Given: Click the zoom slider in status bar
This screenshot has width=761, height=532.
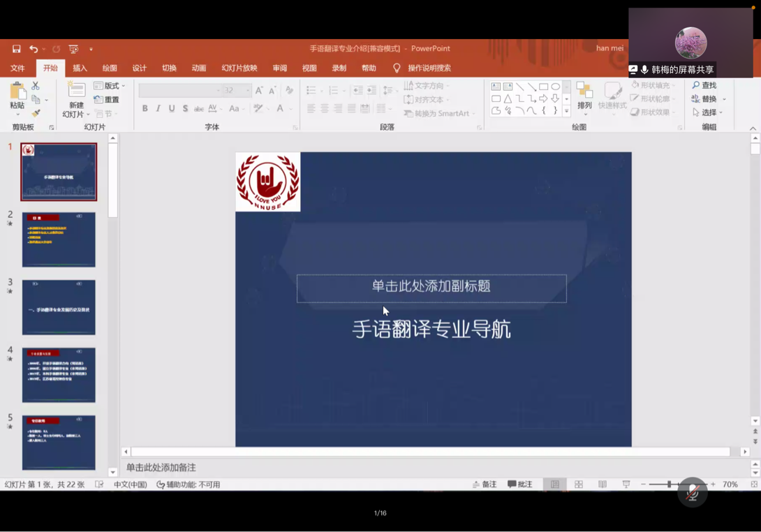Looking at the screenshot, I should [669, 485].
